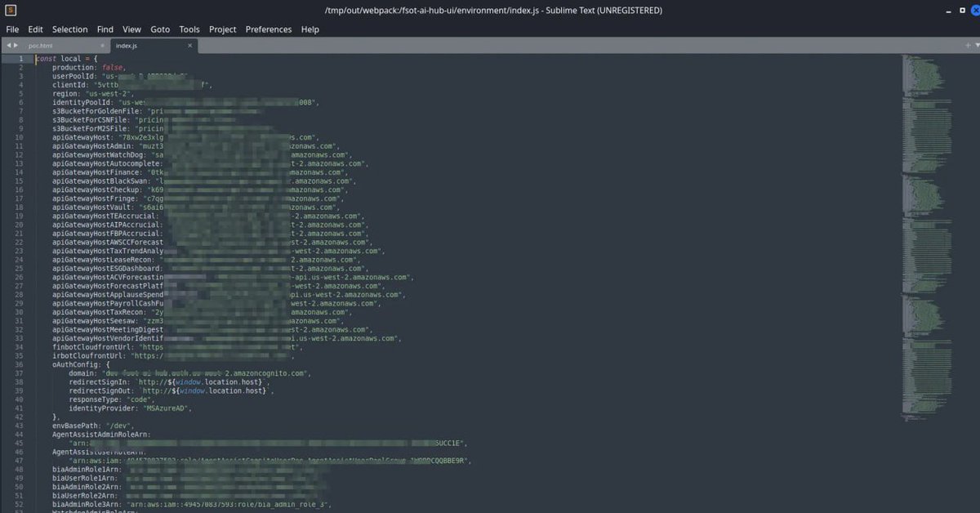The height and width of the screenshot is (513, 980).
Task: Click the "apiGatewayHostAdmin" key
Action: (93, 146)
